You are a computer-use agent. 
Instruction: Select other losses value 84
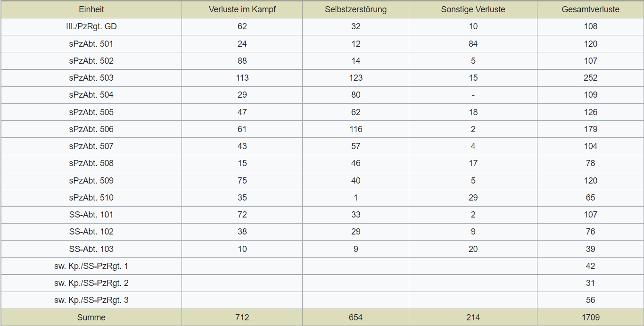coord(473,44)
